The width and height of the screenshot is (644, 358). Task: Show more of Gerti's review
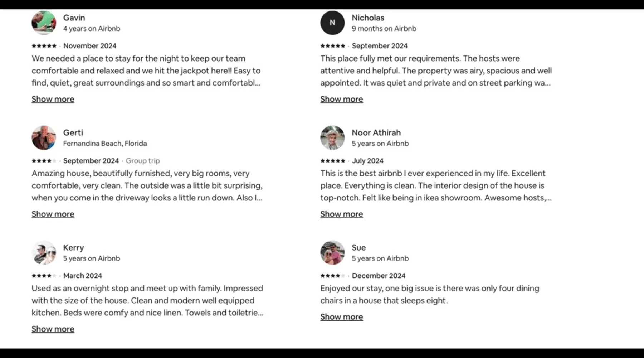click(53, 214)
